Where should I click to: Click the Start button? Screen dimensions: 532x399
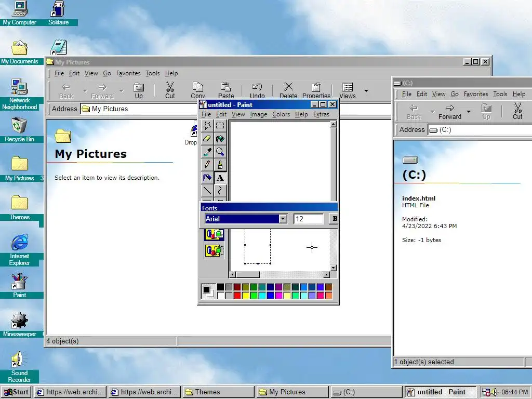click(x=16, y=392)
